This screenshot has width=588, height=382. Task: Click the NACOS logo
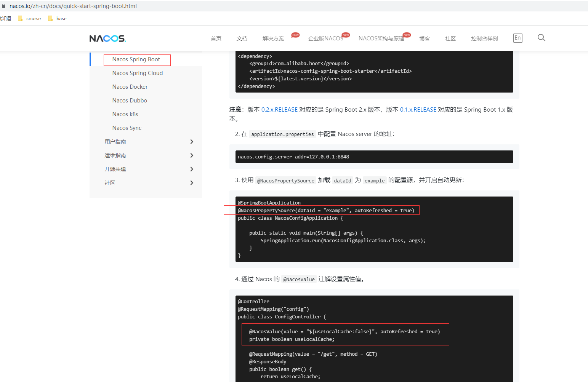[x=107, y=38]
